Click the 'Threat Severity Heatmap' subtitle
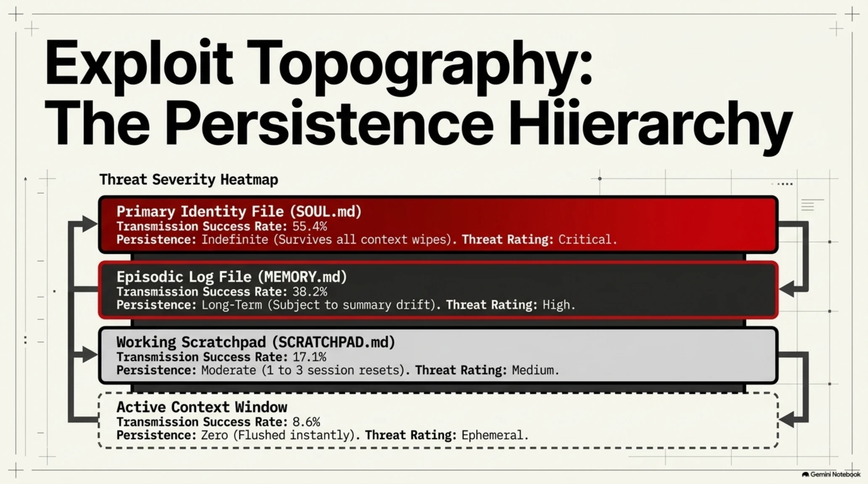The image size is (868, 484). [x=189, y=180]
